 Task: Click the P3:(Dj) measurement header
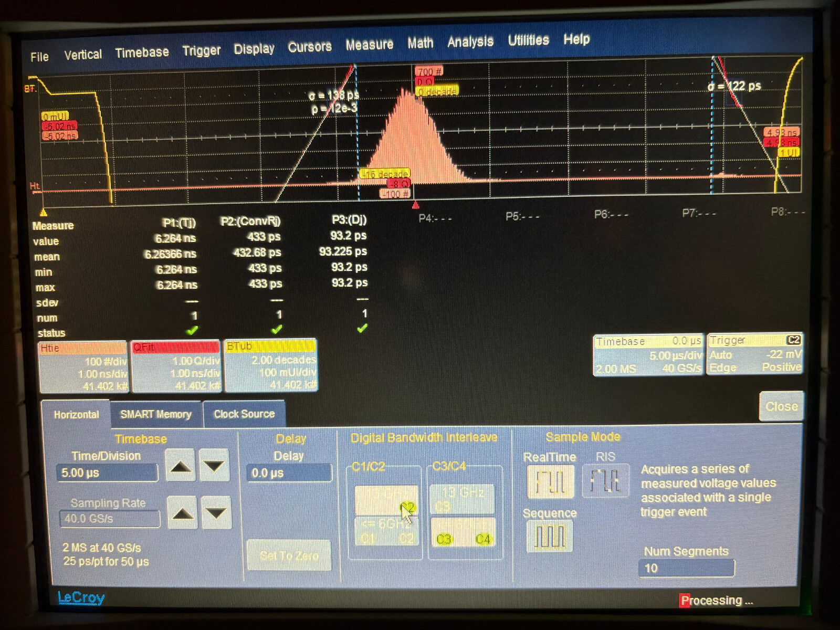coord(349,219)
